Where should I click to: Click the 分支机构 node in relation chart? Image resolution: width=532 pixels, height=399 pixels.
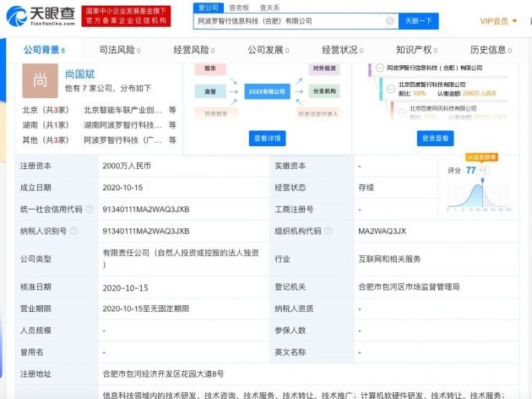pos(324,91)
